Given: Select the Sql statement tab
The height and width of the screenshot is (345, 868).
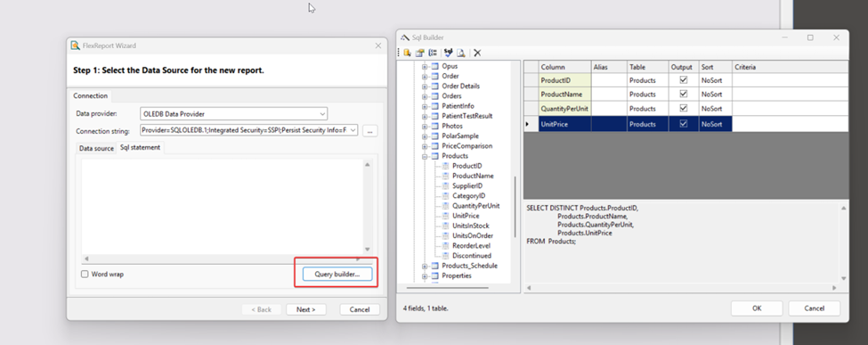Looking at the screenshot, I should [140, 148].
